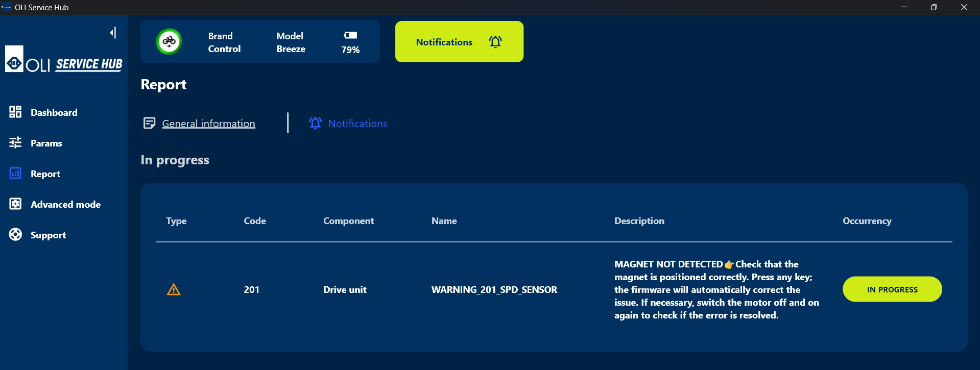Click the Report chart icon
The width and height of the screenshot is (980, 370).
point(15,174)
